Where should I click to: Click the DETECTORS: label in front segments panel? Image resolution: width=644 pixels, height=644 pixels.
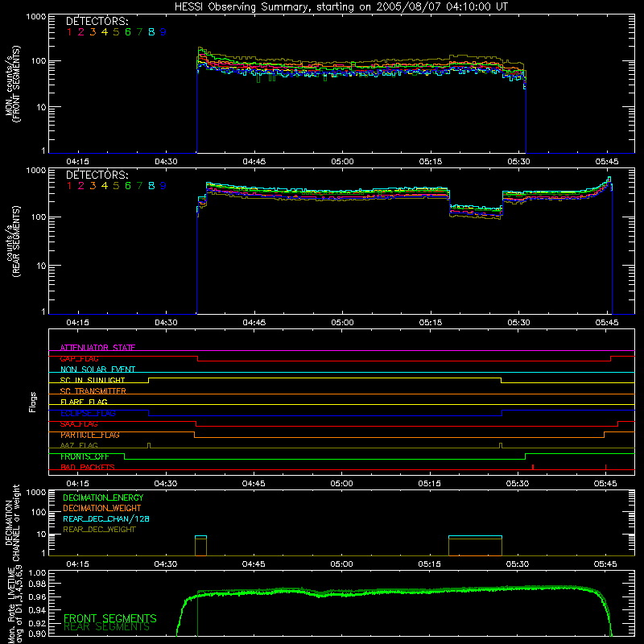click(x=97, y=21)
